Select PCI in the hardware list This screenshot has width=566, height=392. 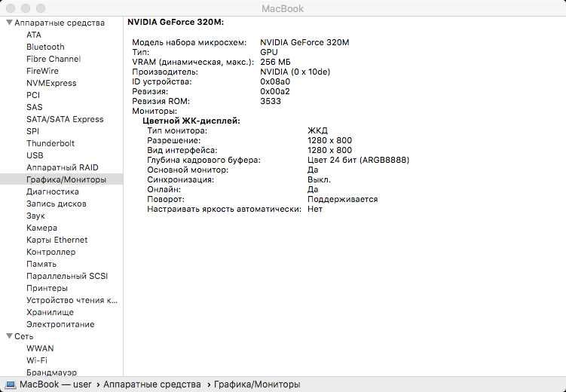tap(33, 95)
